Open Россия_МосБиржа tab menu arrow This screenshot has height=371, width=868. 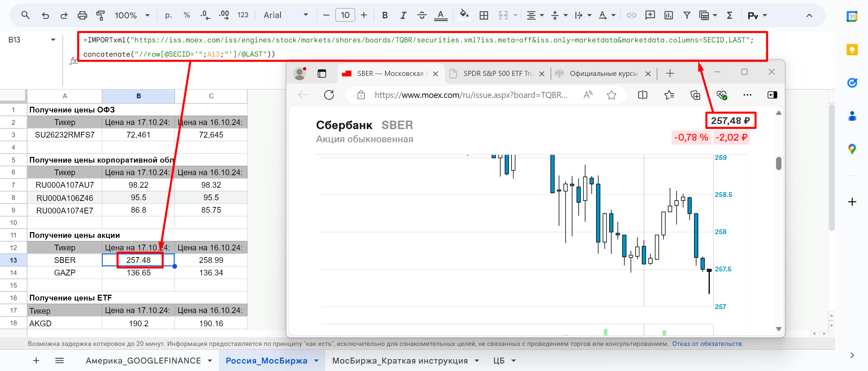316,360
